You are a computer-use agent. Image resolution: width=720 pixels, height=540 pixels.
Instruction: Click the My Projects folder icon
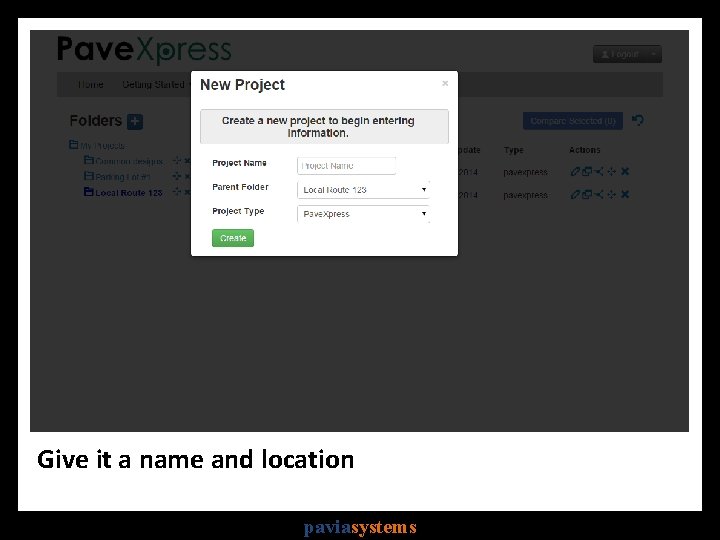[73, 145]
